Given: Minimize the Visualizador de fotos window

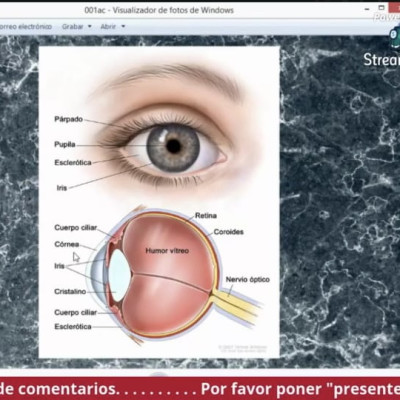Looking at the screenshot, I should pos(367,9).
